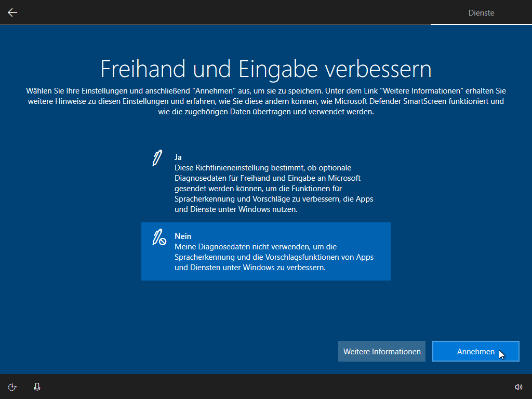Click the crossed-out pen icon beside Nein
The image size is (532, 399).
tap(158, 237)
